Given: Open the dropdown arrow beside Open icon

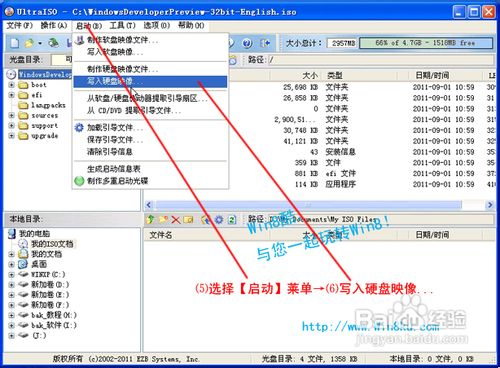Looking at the screenshot, I should [x=40, y=43].
